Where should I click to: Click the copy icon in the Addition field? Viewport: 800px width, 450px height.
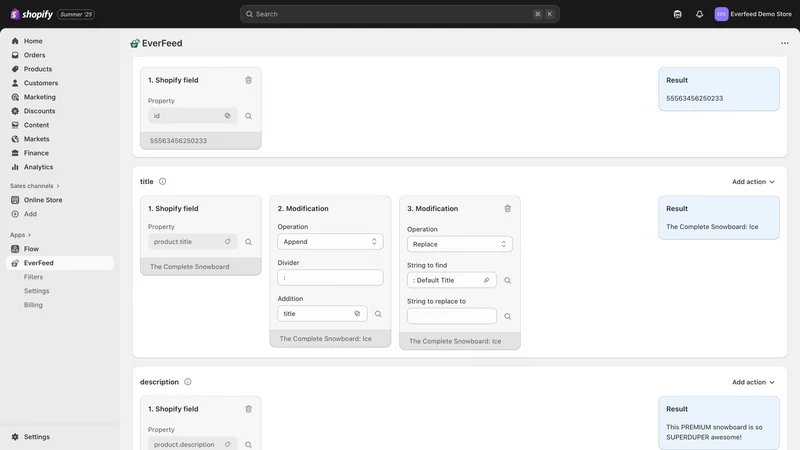click(x=357, y=314)
